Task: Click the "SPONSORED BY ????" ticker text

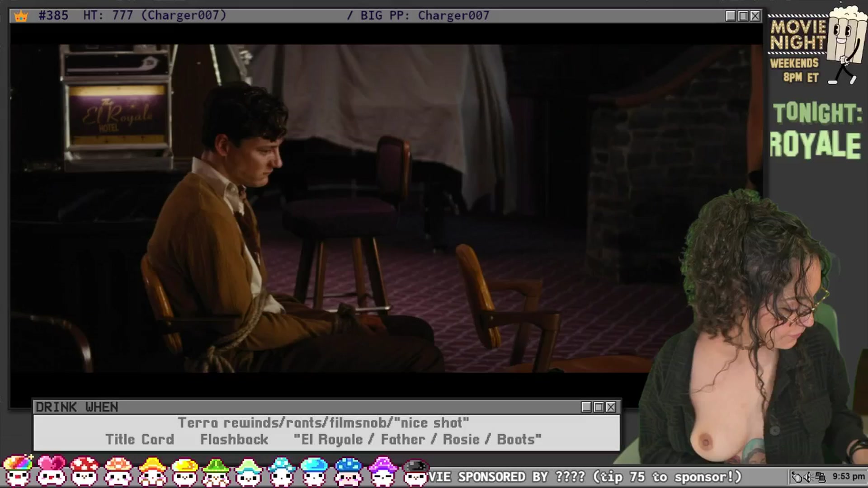Action: pyautogui.click(x=523, y=477)
